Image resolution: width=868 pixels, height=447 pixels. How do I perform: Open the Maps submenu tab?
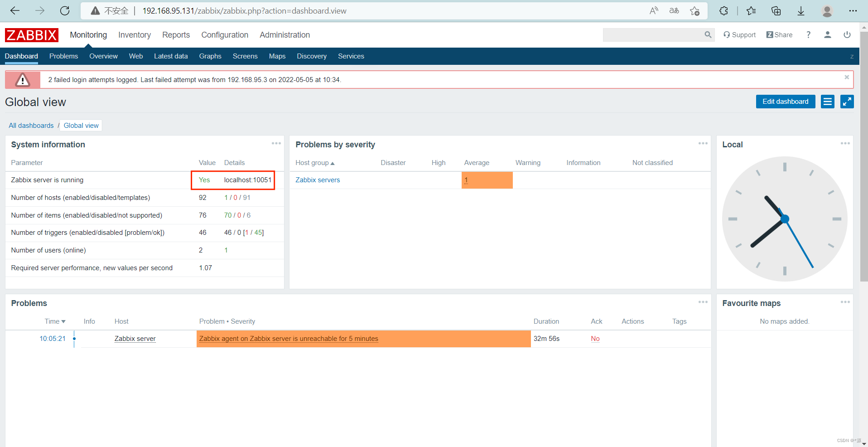[x=277, y=56]
